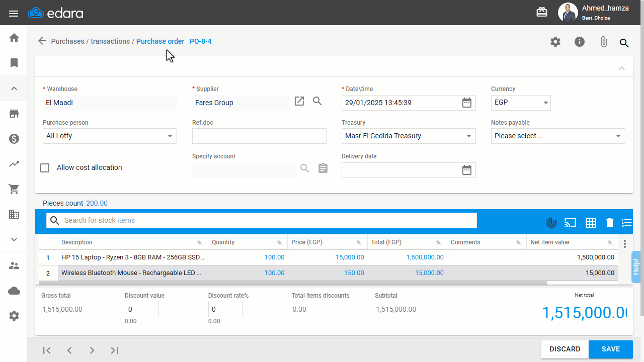Open bookmarks in sidebar
The image size is (644, 362).
(x=14, y=63)
